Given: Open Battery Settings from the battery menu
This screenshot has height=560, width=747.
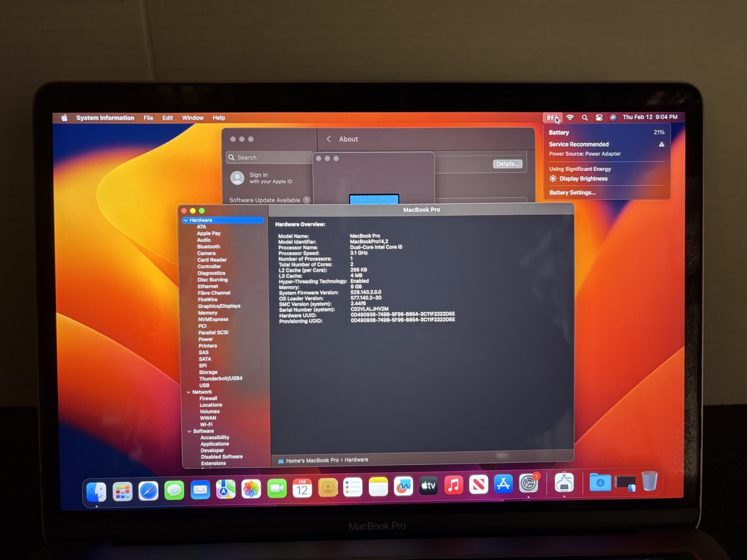Looking at the screenshot, I should [x=572, y=193].
